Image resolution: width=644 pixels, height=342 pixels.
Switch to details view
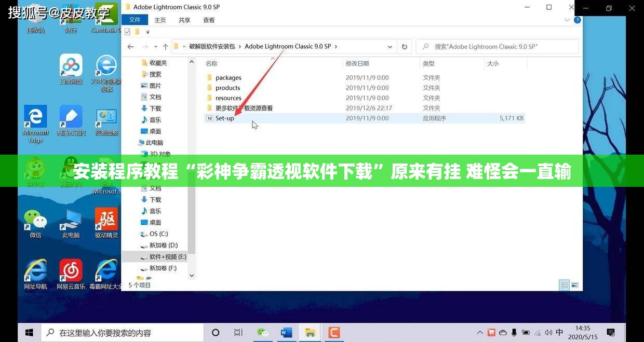tap(564, 285)
